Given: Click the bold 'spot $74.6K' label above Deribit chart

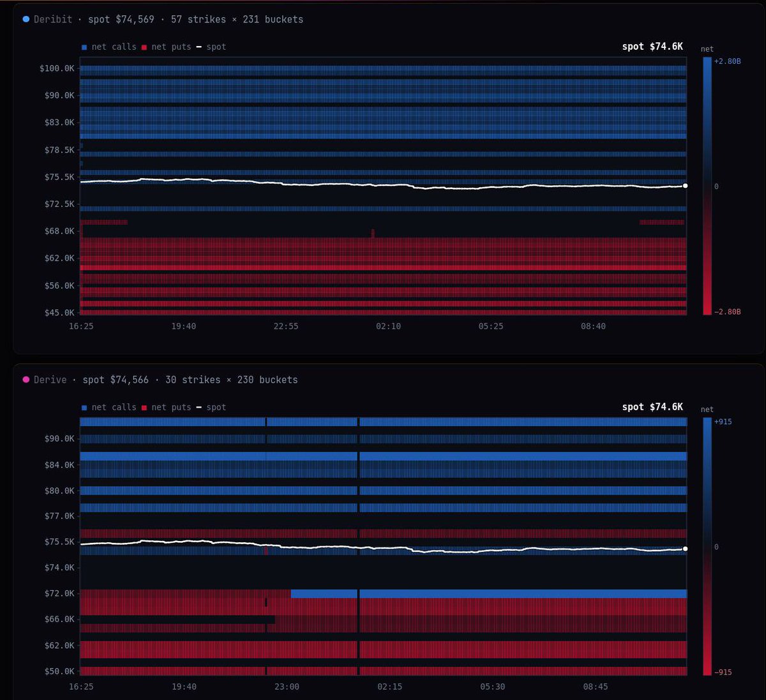Looking at the screenshot, I should click(x=652, y=47).
